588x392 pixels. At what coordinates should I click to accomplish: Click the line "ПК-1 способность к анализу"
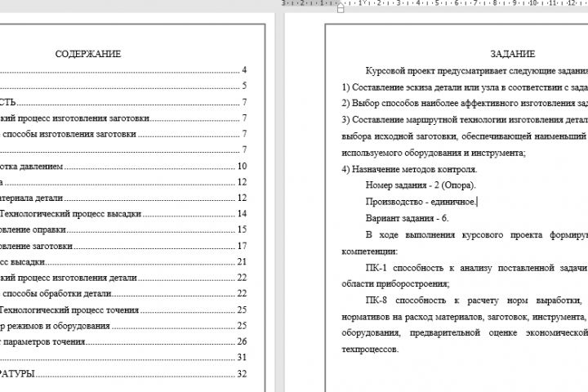(477, 268)
